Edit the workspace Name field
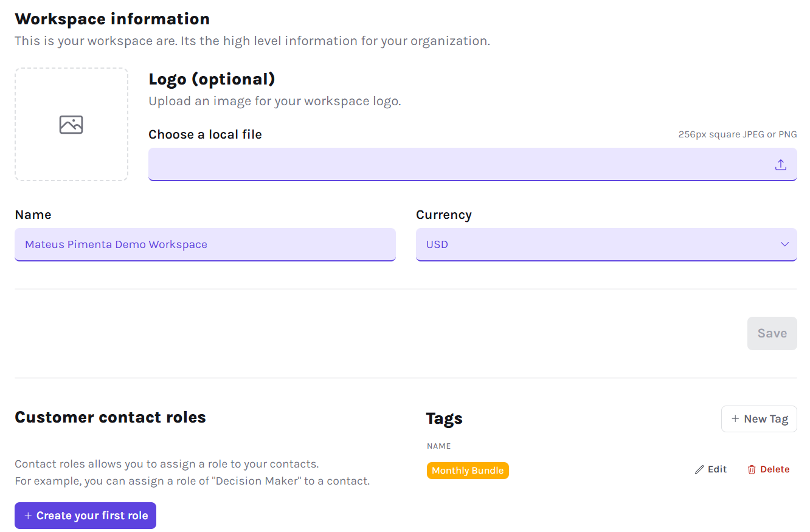 pos(205,244)
